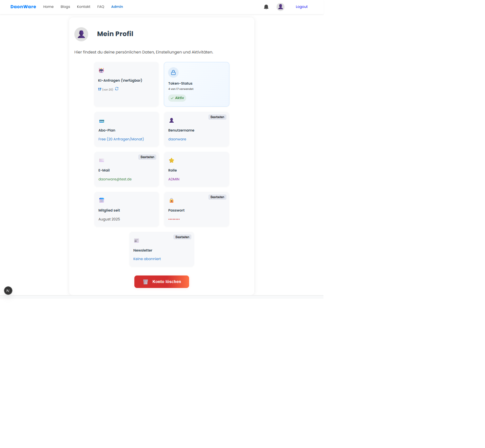Open the Next.js dev tools badge

click(8, 291)
